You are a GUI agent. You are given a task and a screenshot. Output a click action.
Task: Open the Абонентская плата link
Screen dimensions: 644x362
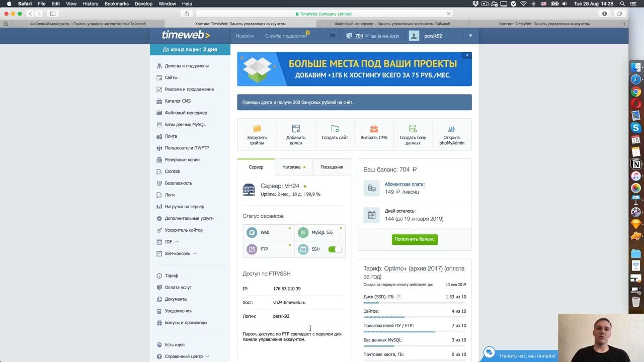point(405,184)
